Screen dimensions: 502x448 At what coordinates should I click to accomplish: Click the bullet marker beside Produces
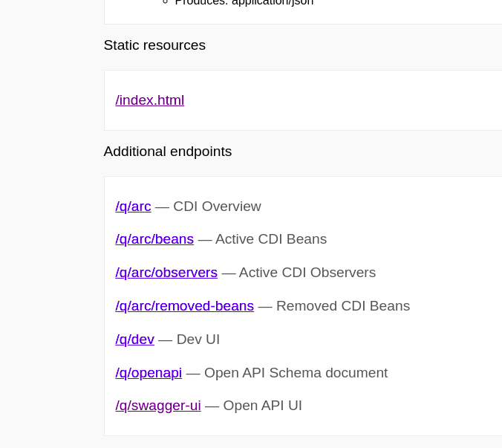tap(165, 2)
